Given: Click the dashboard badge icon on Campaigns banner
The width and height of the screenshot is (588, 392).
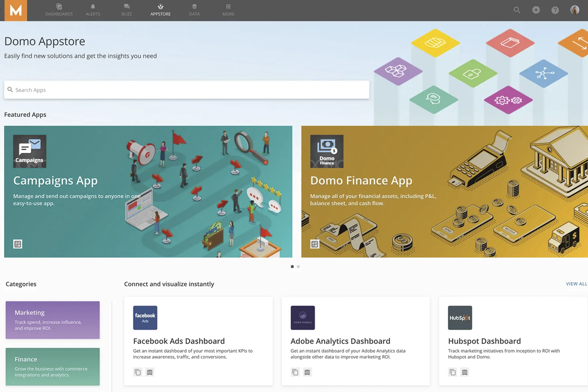Looking at the screenshot, I should click(x=18, y=244).
